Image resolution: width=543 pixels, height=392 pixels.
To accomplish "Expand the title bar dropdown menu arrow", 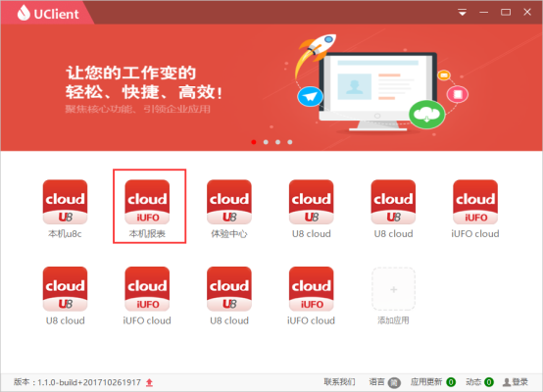I will pos(462,13).
